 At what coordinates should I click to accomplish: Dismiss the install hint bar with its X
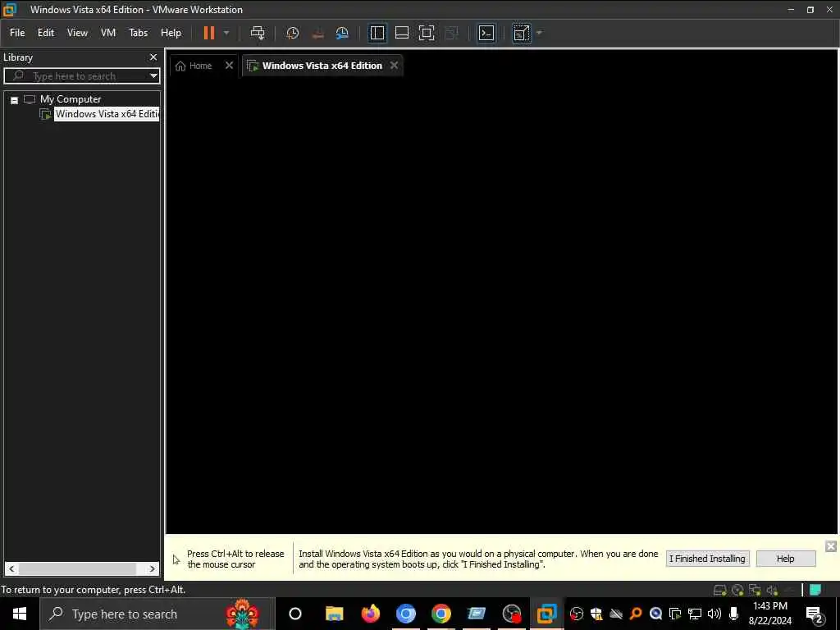tap(831, 546)
